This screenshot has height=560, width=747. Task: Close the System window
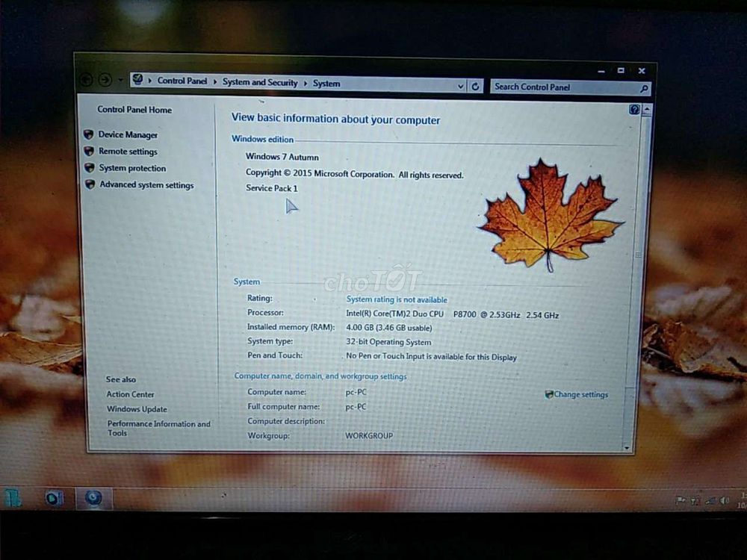(642, 70)
